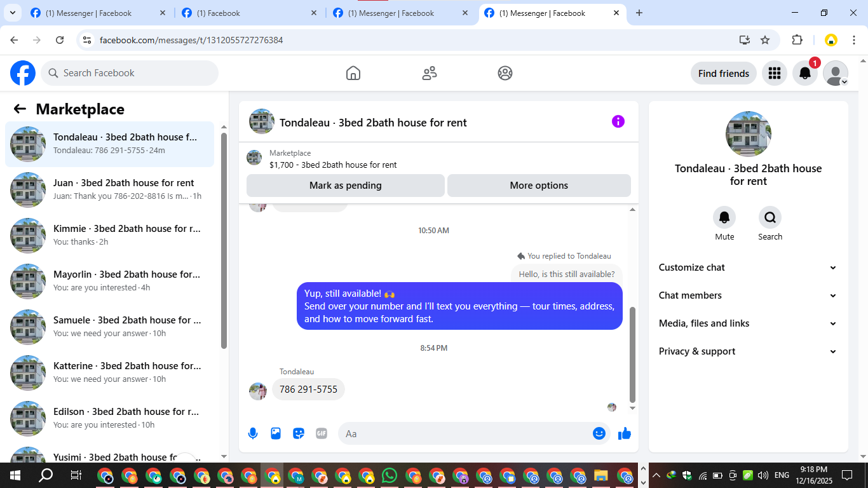Screen dimensions: 868x488
Task: Open Samuele's conversation in the list
Action: (109, 327)
